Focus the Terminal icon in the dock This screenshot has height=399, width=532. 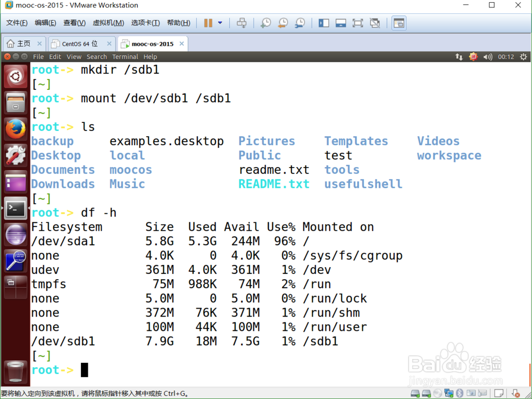tap(15, 208)
